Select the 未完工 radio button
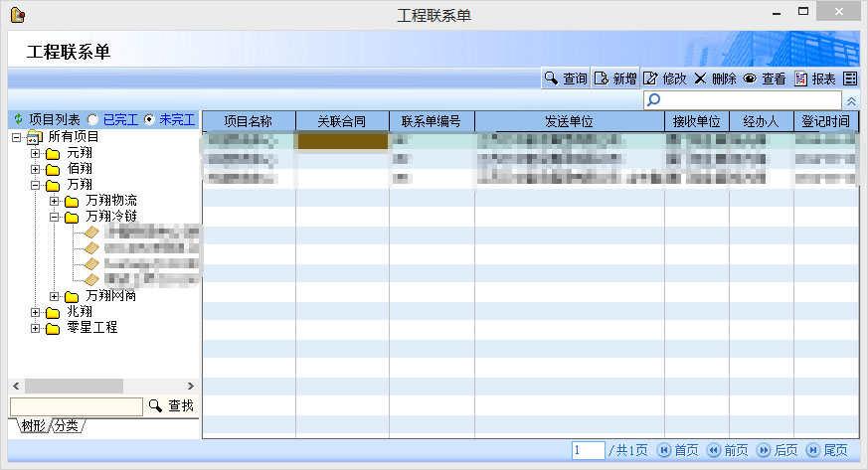The width and height of the screenshot is (868, 470). tap(149, 119)
